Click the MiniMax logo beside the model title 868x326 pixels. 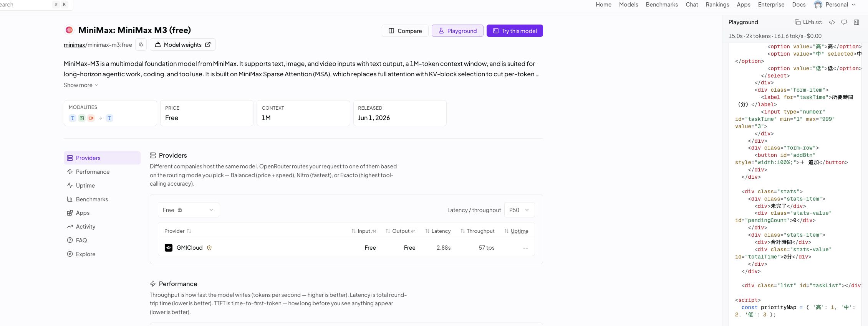click(x=69, y=30)
